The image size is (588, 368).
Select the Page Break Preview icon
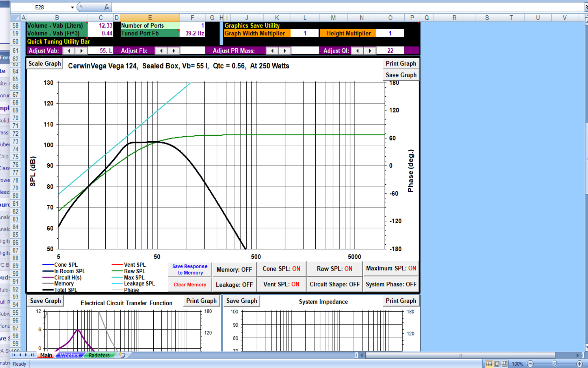504,364
